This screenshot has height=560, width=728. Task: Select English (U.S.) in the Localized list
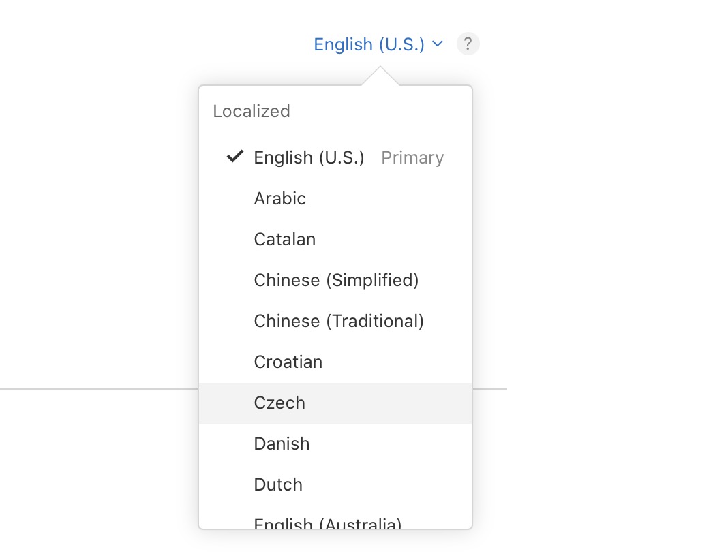[309, 157]
